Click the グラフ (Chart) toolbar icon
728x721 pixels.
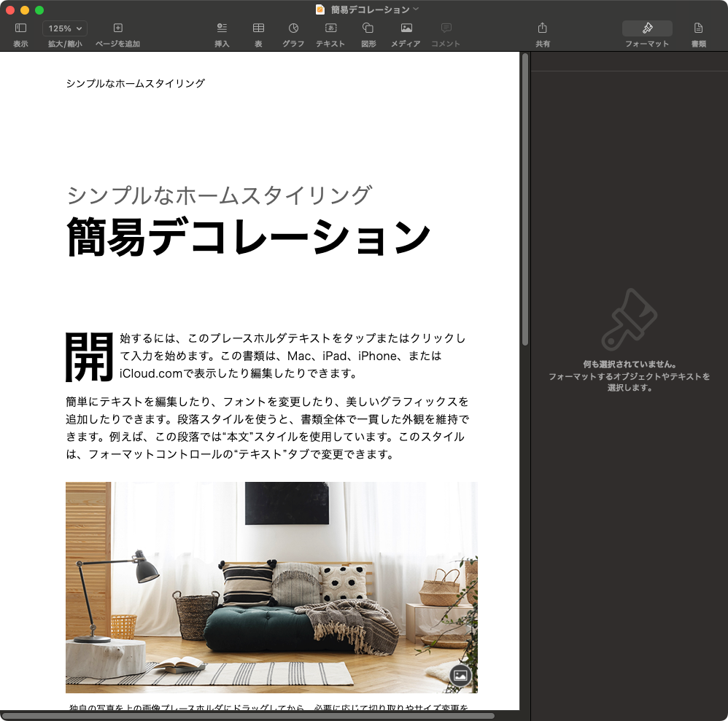coord(293,28)
